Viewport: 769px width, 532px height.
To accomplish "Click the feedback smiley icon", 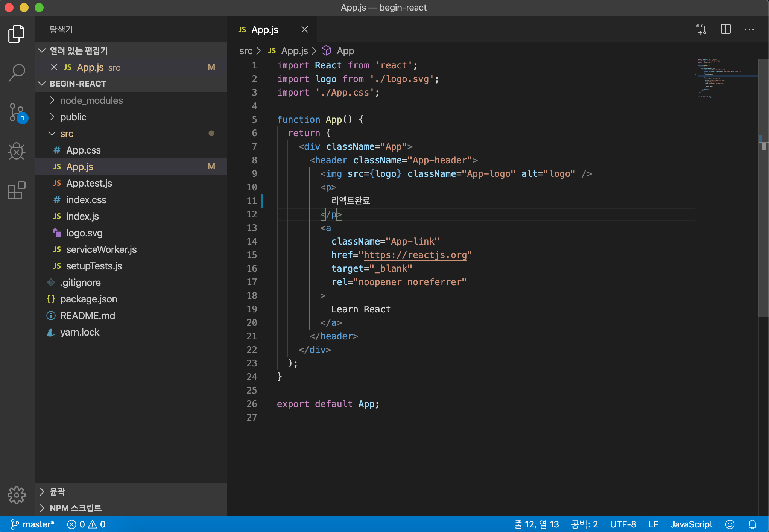I will tap(730, 524).
